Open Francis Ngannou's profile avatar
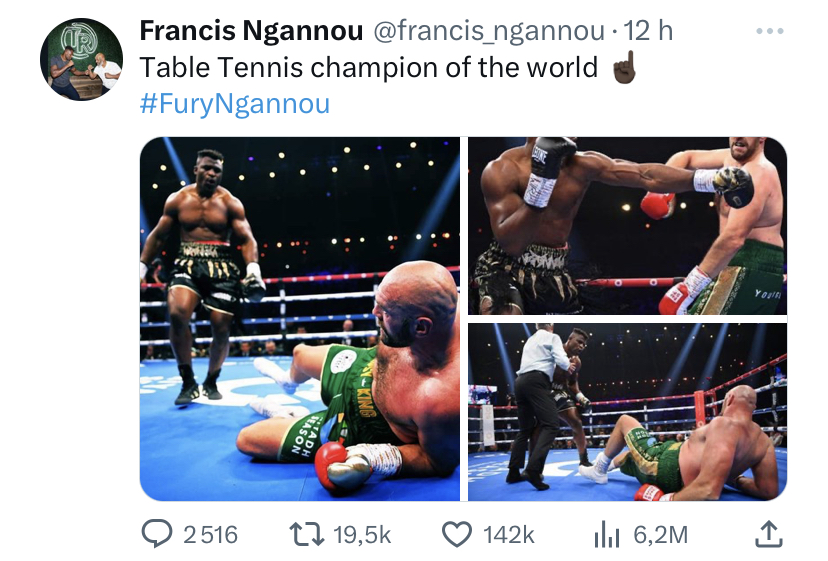 pyautogui.click(x=81, y=59)
